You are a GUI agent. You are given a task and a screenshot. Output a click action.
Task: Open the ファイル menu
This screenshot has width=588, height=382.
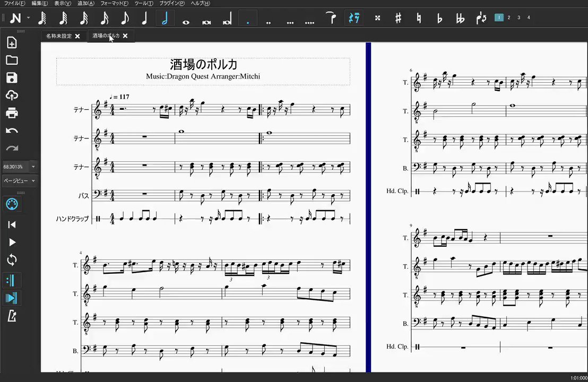click(x=14, y=3)
